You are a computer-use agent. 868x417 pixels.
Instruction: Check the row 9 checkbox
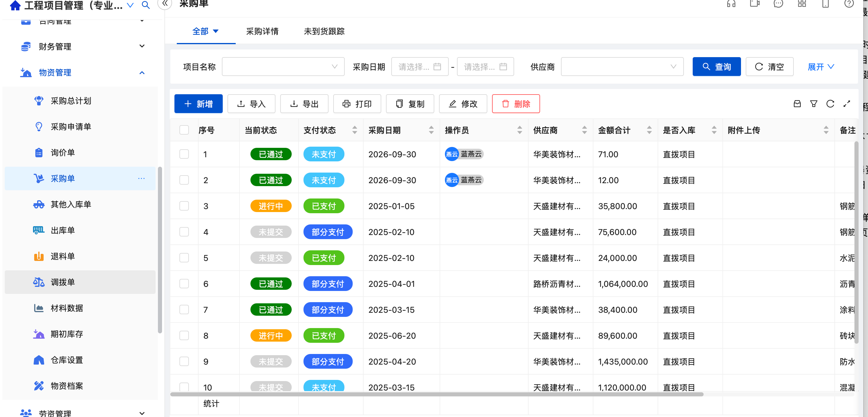coord(184,362)
